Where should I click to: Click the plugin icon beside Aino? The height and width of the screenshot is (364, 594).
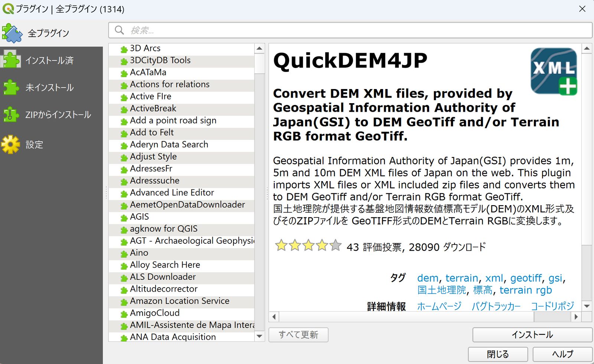coord(124,253)
